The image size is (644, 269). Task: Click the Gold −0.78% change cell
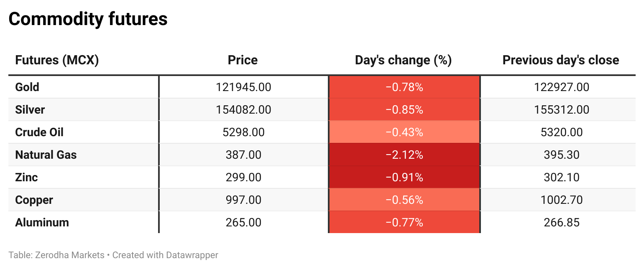[x=404, y=87]
